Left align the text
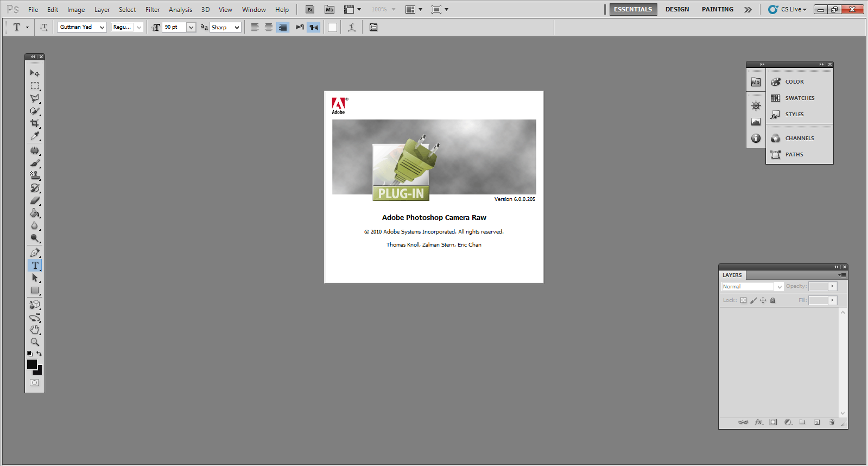This screenshot has width=868, height=466. [255, 27]
